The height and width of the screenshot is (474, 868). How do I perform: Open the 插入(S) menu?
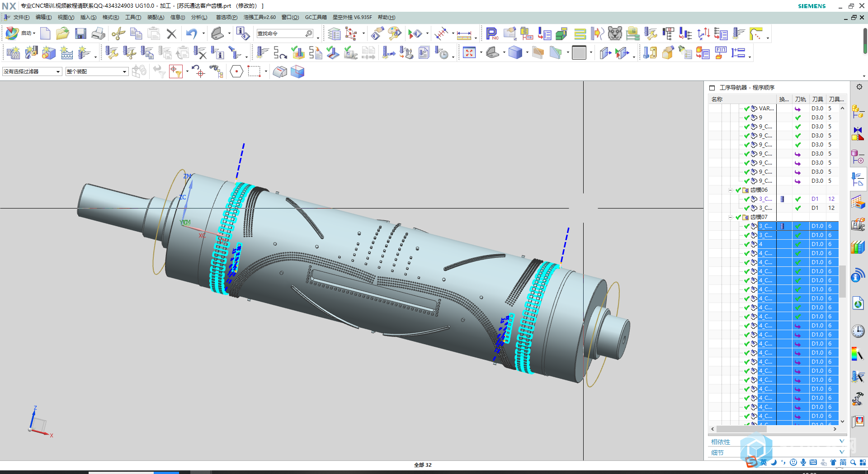tap(88, 17)
